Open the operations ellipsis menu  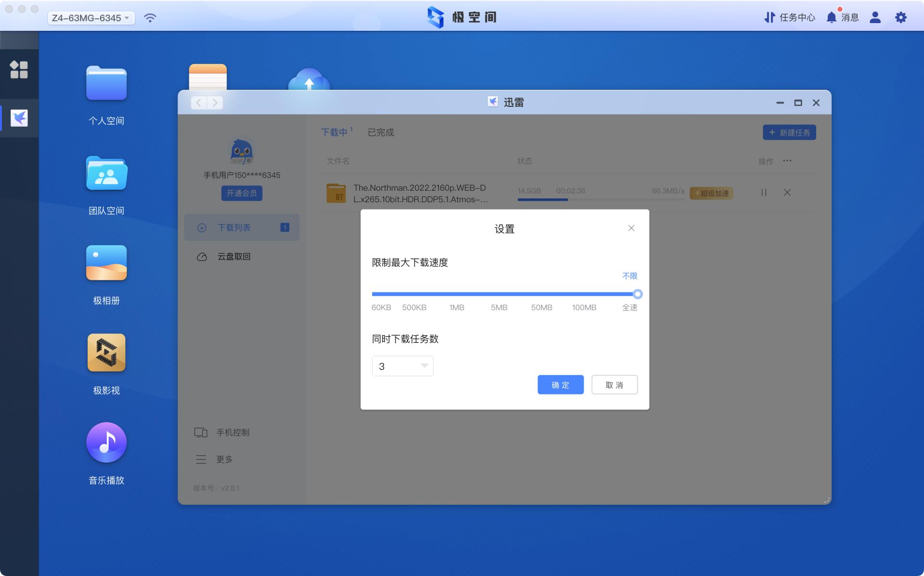(x=788, y=161)
